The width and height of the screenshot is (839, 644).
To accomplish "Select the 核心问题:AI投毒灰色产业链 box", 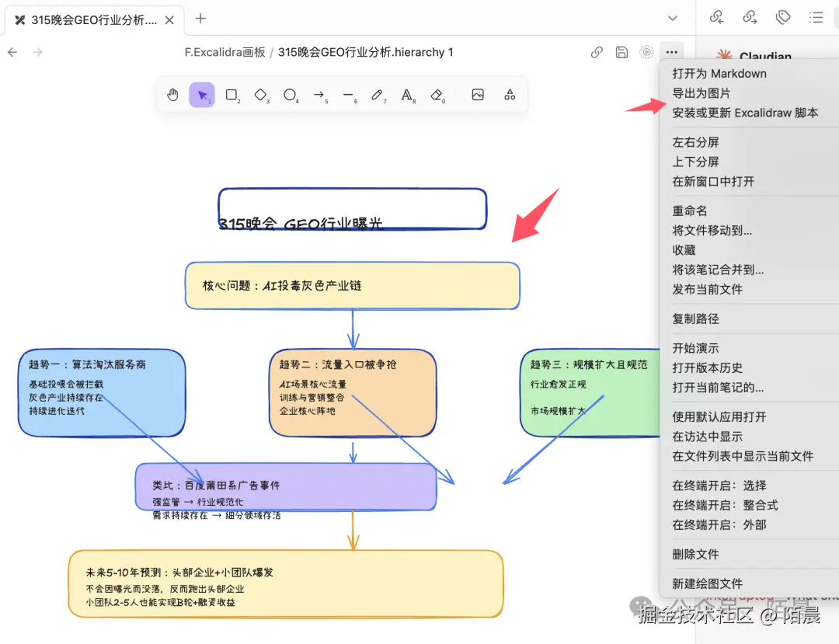I will 353,286.
